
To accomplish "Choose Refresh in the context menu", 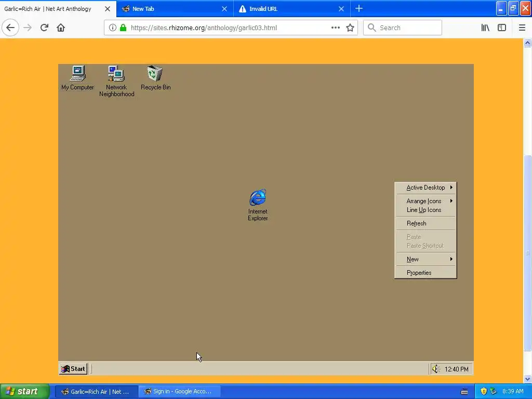I will point(426,223).
